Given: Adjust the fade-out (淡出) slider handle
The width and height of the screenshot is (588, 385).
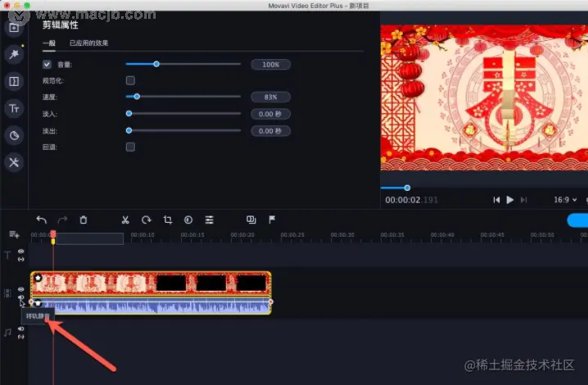Looking at the screenshot, I should (129, 130).
